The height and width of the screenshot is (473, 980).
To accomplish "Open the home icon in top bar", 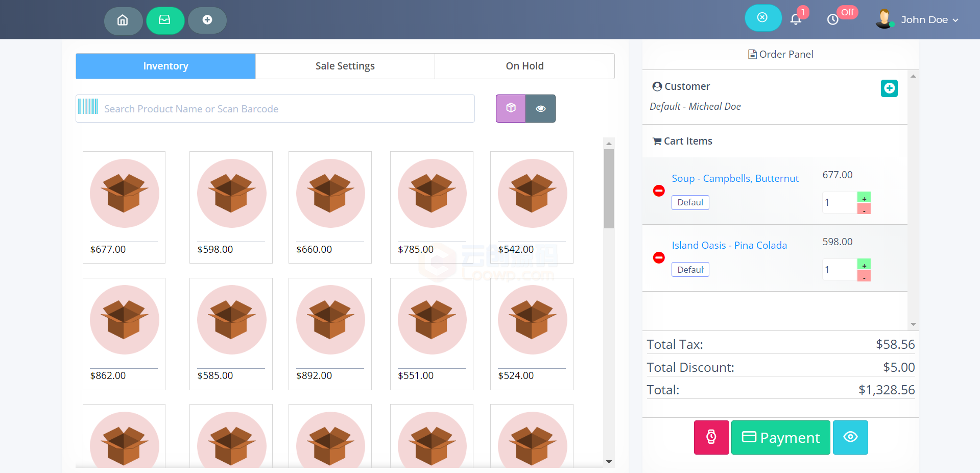I will (123, 20).
